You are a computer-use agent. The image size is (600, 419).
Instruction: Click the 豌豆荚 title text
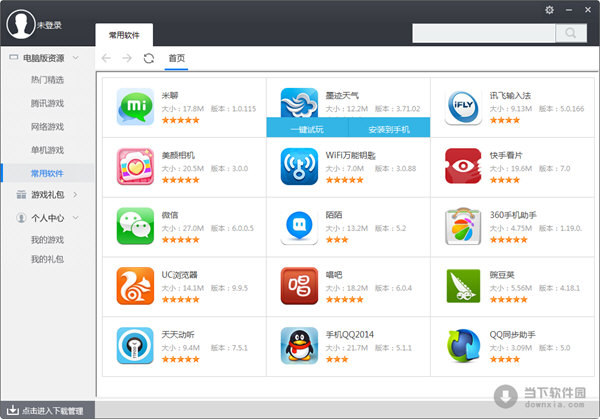(502, 275)
